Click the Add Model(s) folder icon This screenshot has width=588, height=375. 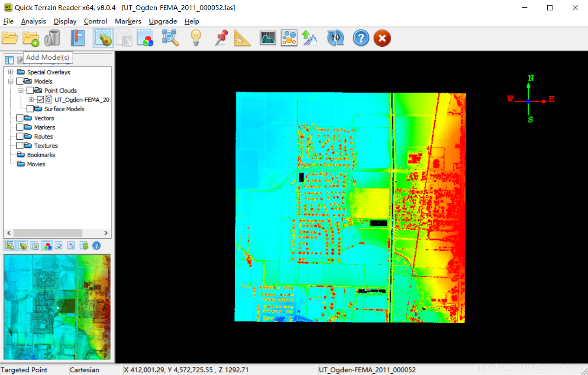click(x=31, y=38)
